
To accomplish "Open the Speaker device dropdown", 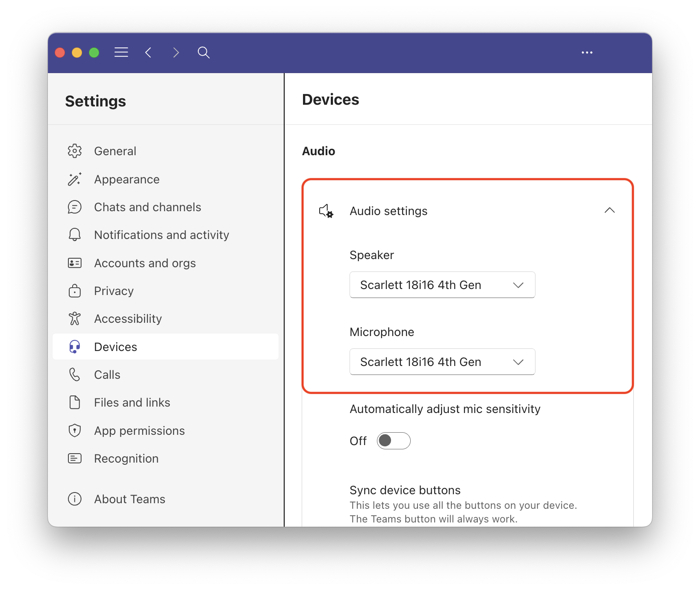I will tap(442, 285).
